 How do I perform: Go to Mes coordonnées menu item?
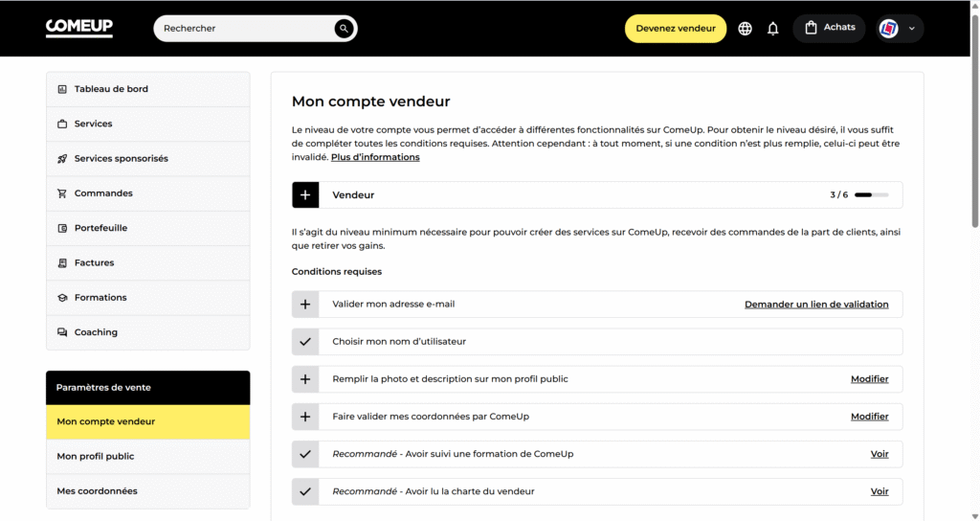click(x=97, y=491)
